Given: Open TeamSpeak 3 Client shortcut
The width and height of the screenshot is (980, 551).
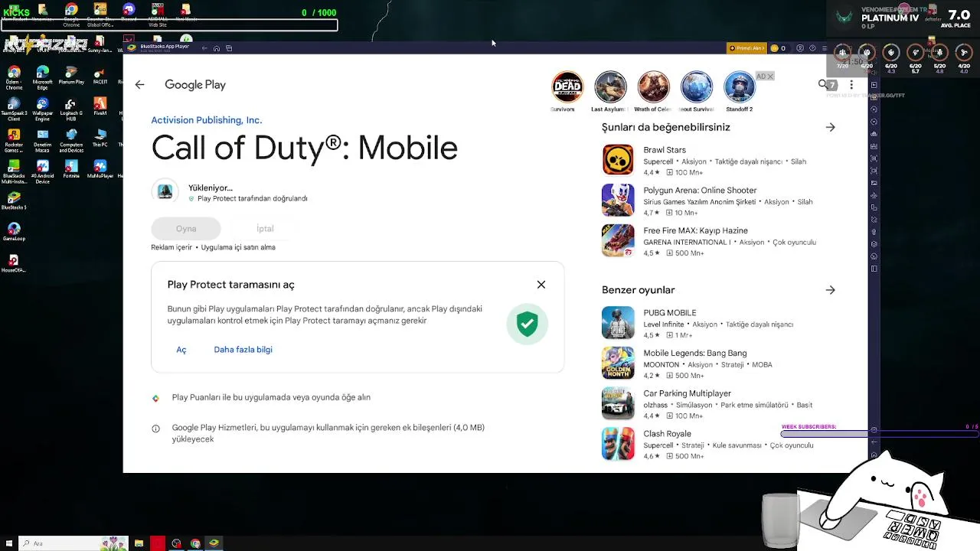Looking at the screenshot, I should [14, 109].
